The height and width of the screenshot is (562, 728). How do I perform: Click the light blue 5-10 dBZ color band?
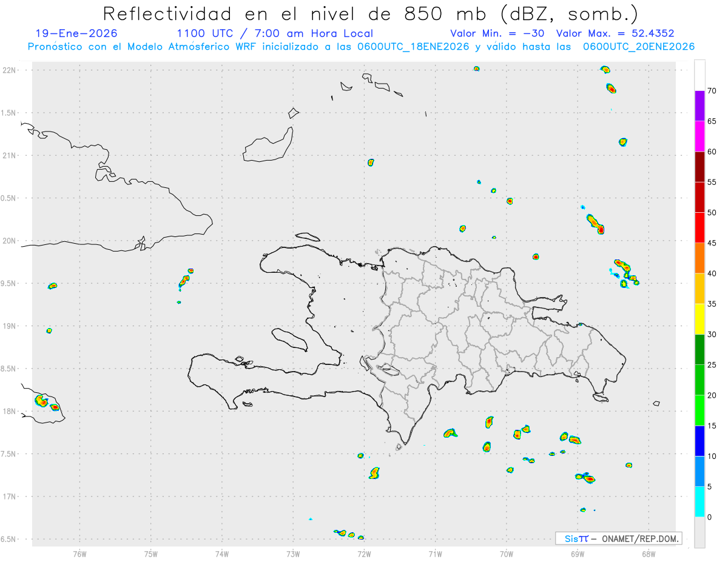point(700,471)
